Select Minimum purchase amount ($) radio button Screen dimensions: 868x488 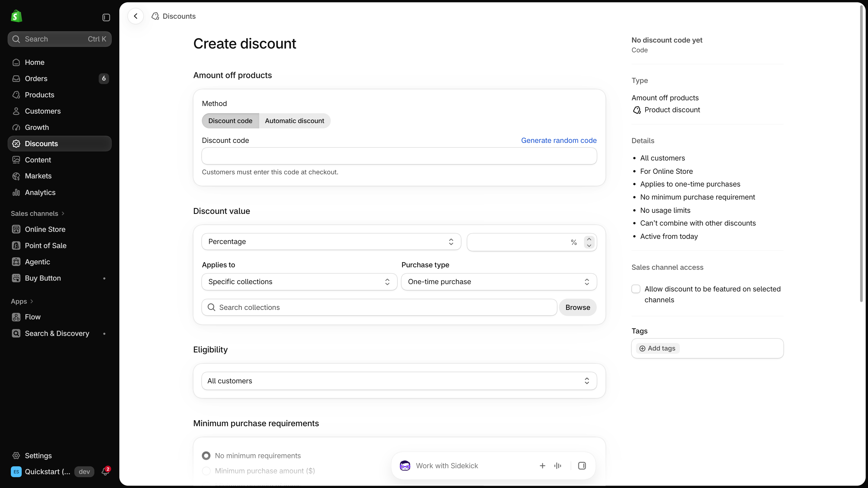206,471
